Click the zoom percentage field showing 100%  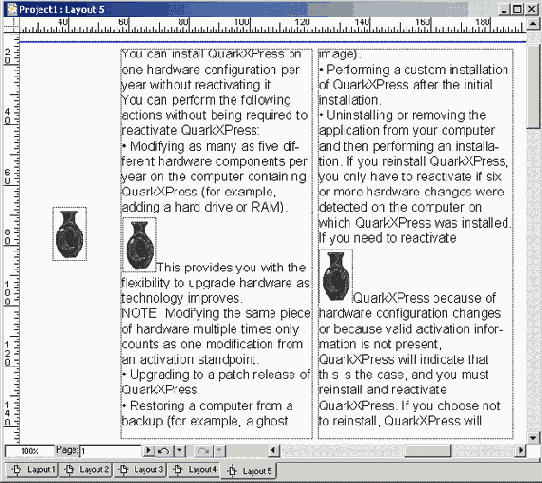tap(30, 451)
